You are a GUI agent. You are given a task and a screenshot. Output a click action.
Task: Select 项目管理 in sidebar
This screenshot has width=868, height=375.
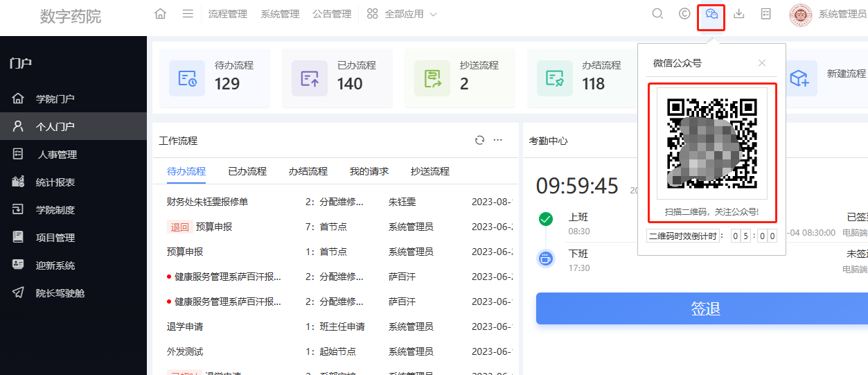click(x=73, y=237)
